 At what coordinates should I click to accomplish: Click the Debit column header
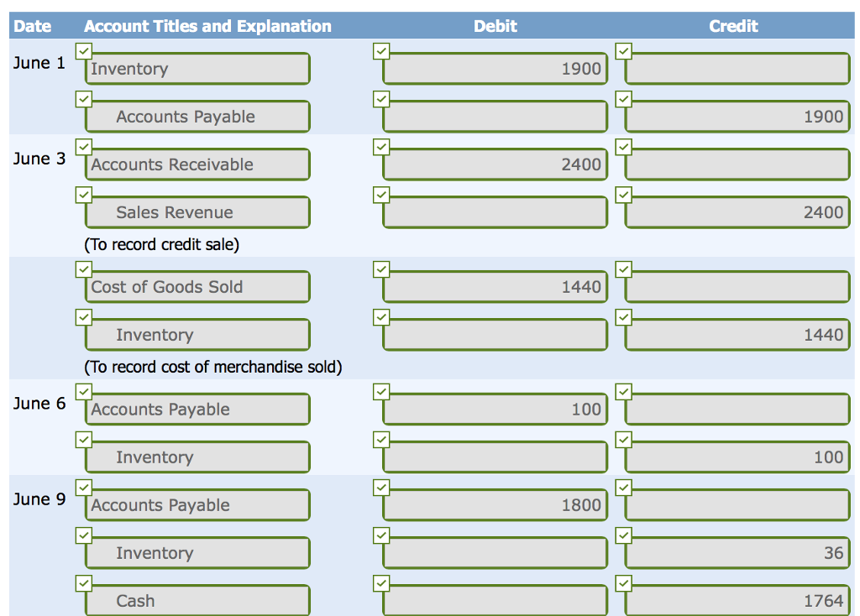tap(496, 26)
